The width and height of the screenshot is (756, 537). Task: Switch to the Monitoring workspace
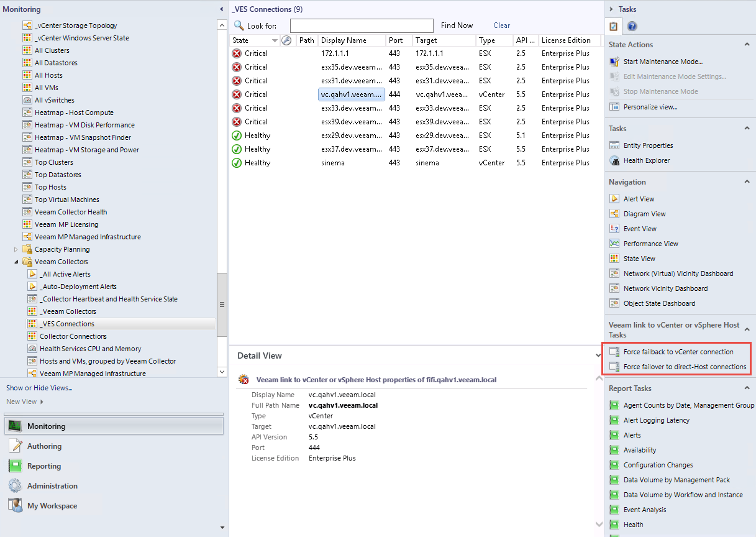[x=114, y=426]
